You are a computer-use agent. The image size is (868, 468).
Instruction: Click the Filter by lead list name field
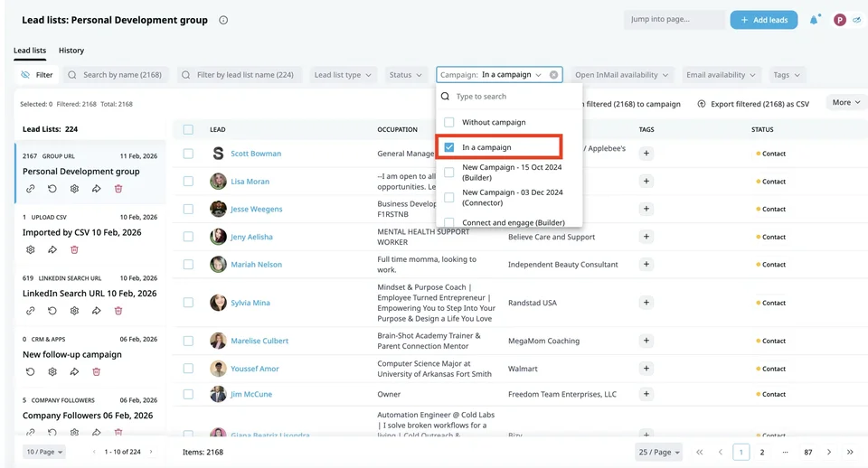(x=240, y=75)
